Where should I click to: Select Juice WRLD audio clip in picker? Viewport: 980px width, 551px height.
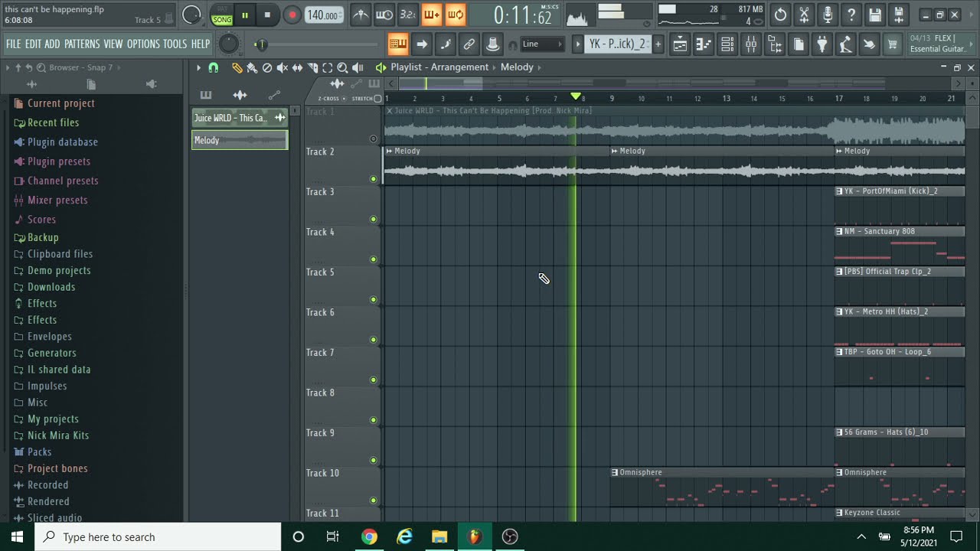pos(240,118)
